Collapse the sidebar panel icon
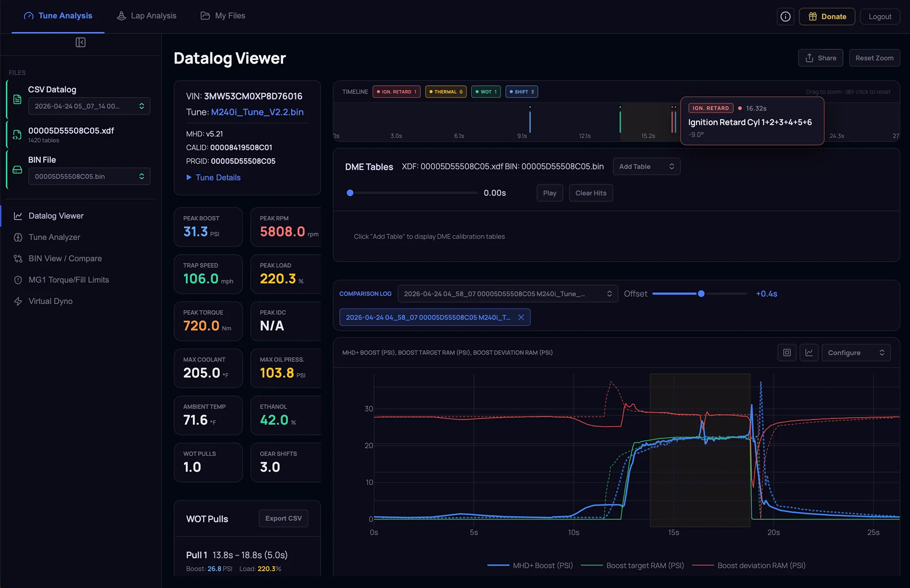Screen dimensions: 910x588 [x=80, y=43]
